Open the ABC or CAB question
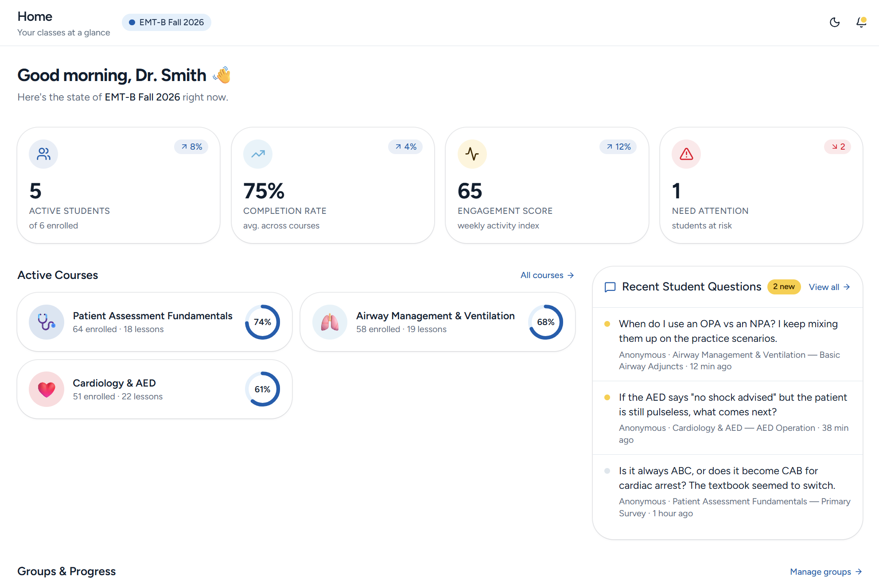Image resolution: width=879 pixels, height=588 pixels. (728, 491)
